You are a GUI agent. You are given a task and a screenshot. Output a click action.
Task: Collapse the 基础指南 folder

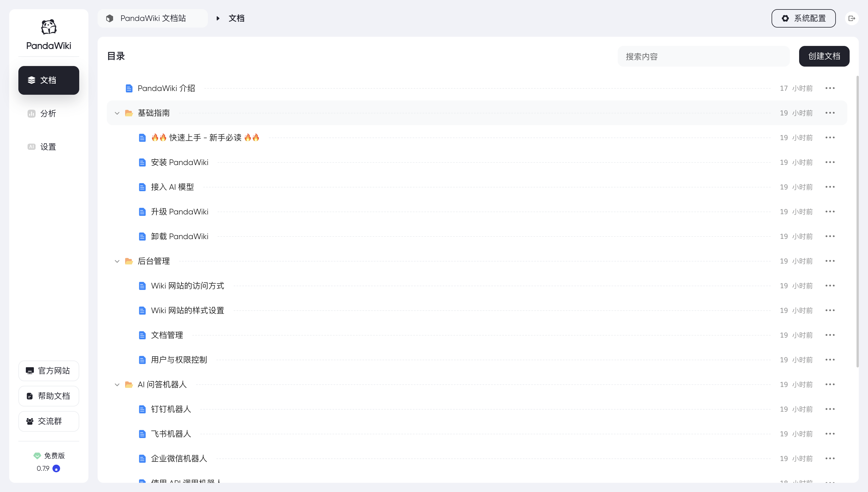[117, 113]
